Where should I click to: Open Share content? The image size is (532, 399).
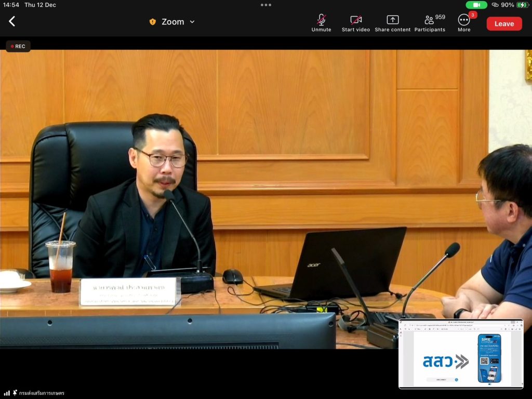(x=393, y=23)
